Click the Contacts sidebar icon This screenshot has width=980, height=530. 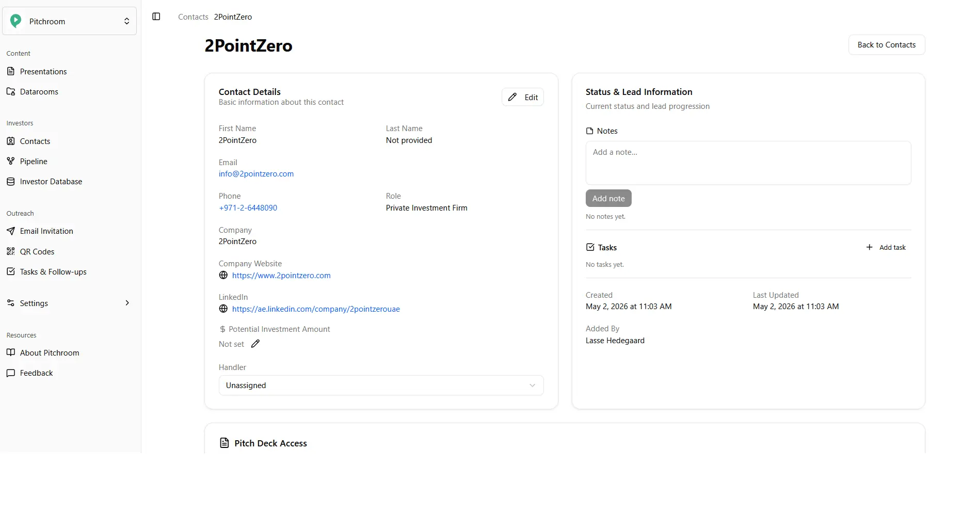[11, 141]
